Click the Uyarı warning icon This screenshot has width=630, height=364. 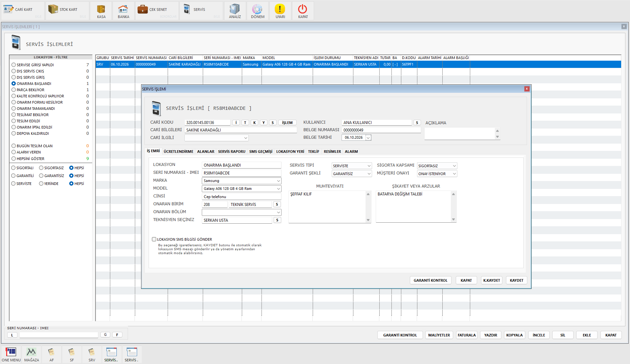coord(280,11)
